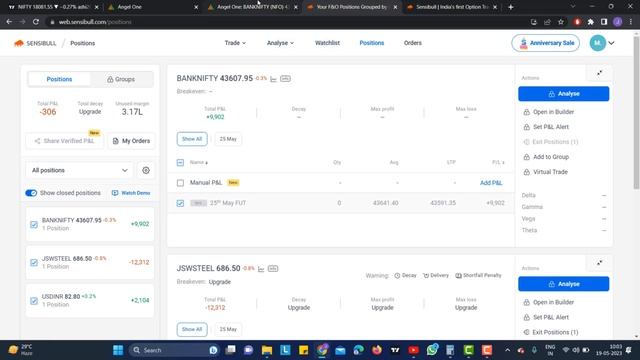Screen dimensions: 640x360
Task: Check the Manual P&L row checkbox
Action: tap(180, 183)
